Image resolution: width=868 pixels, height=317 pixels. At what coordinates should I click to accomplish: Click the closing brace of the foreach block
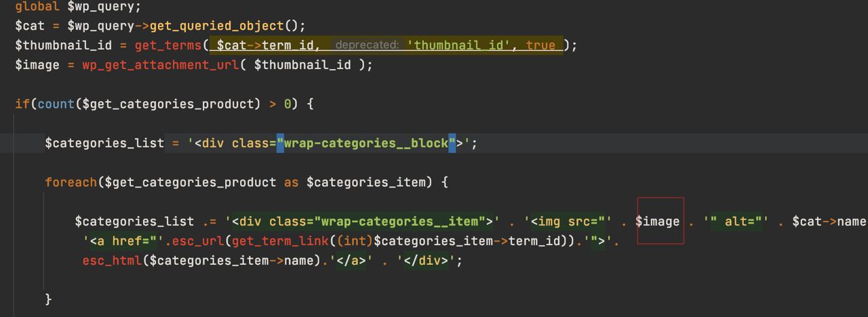coord(48,299)
